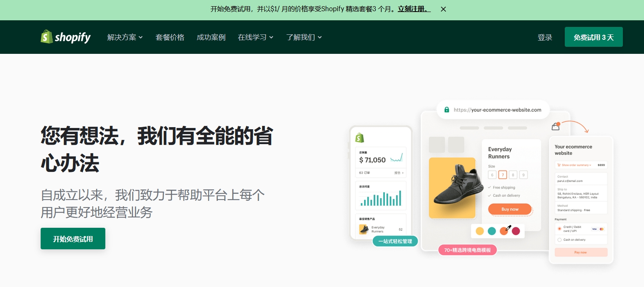
Task: Click the Size label above the size boxes
Action: 491,166
